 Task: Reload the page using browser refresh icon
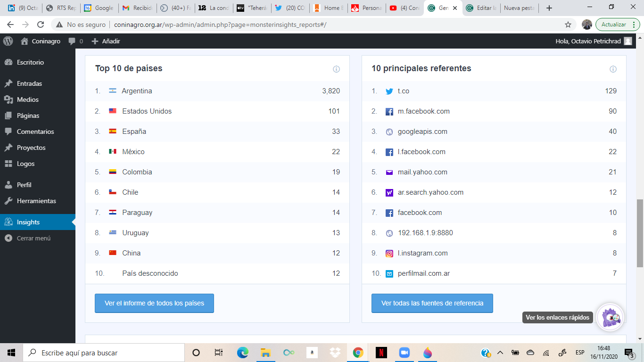tap(41, 25)
